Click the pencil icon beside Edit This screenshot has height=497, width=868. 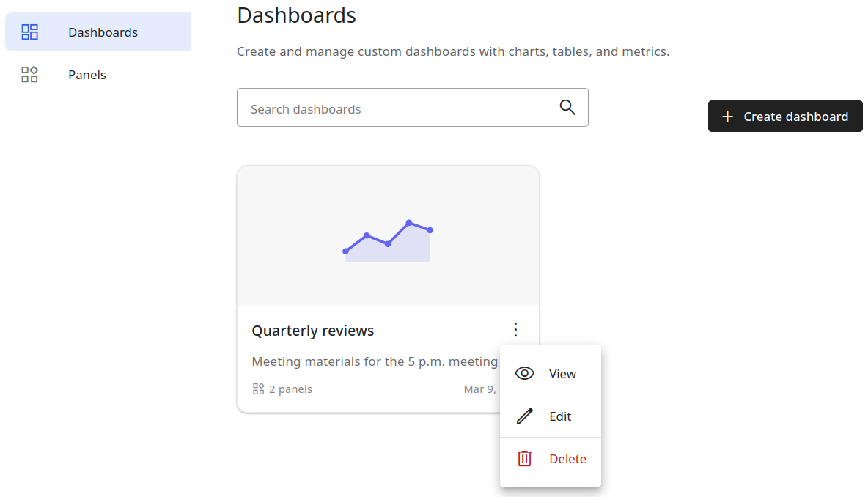tap(524, 416)
